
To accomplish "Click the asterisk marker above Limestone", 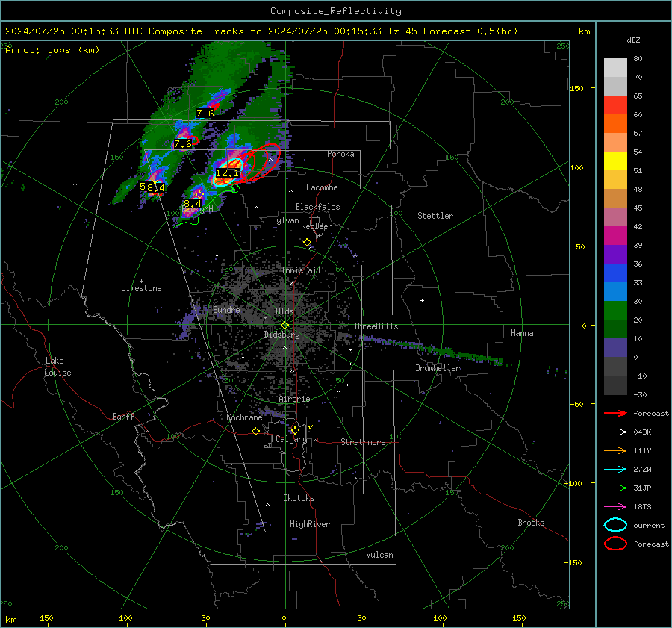I will [x=141, y=282].
